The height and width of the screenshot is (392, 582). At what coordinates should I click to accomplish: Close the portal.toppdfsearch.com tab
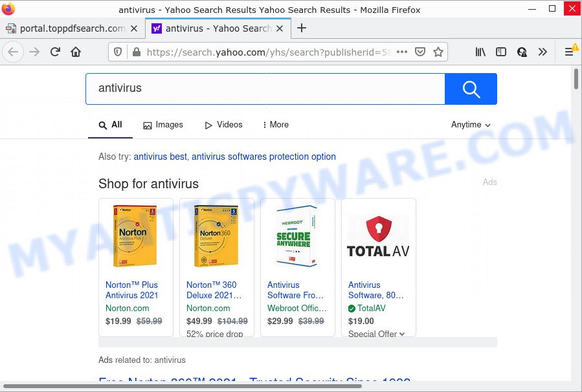coord(134,28)
